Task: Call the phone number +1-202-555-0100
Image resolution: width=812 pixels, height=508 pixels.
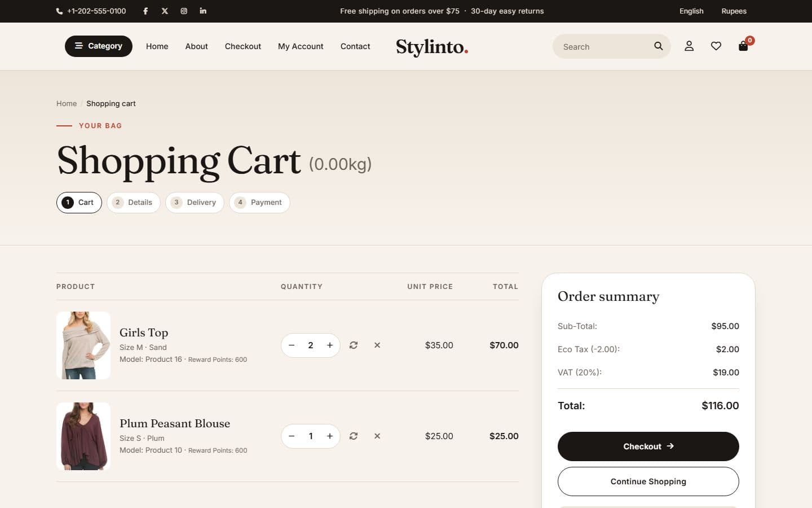Action: (91, 11)
